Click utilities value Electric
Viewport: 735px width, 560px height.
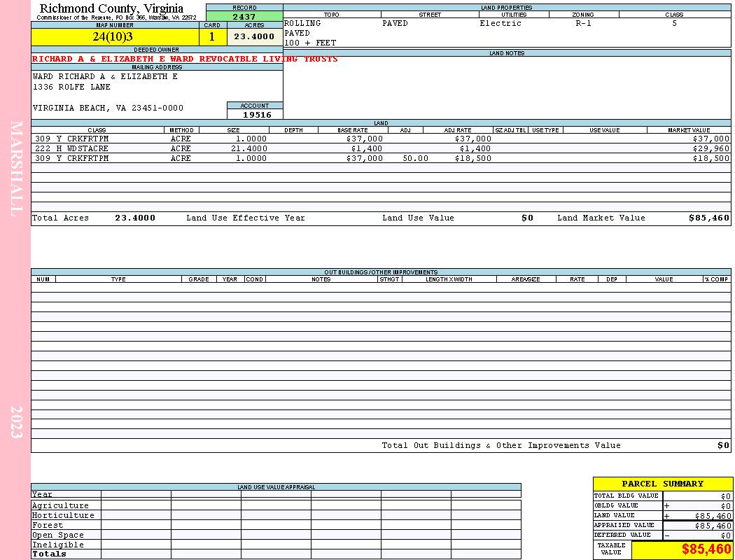(x=500, y=23)
